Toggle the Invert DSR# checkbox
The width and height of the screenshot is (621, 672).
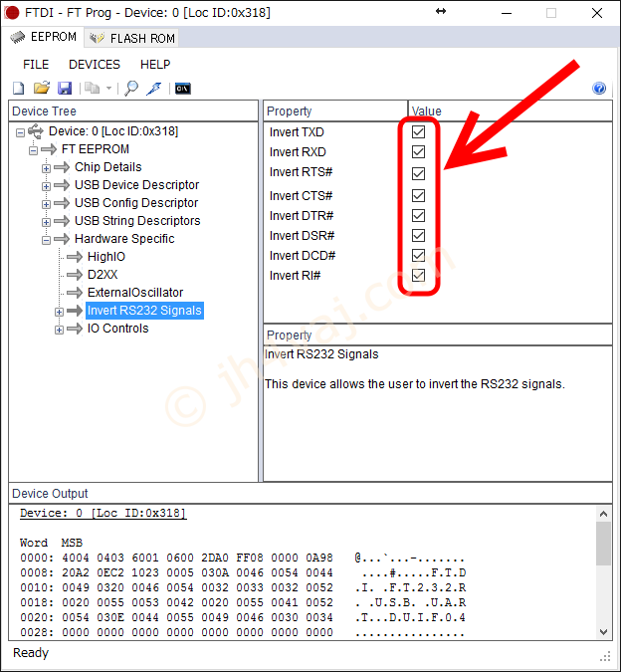pos(418,235)
